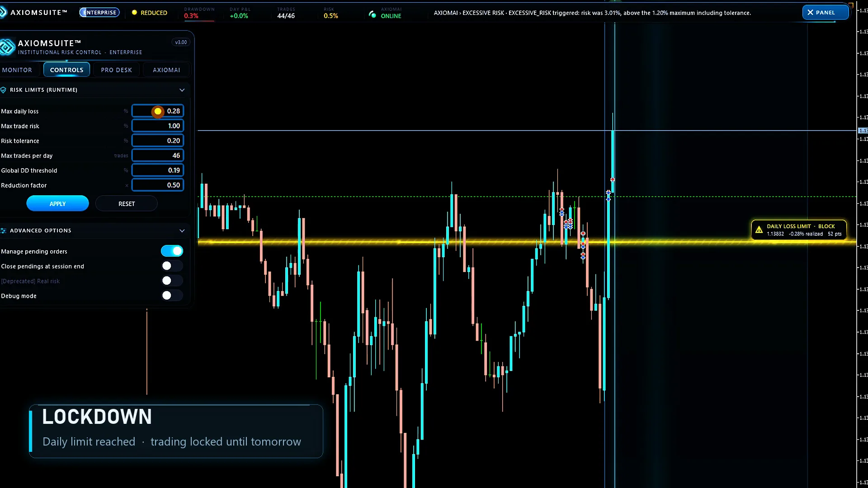Collapse the Risk Limits (Runtime) section
Image resolution: width=868 pixels, height=488 pixels.
(182, 90)
